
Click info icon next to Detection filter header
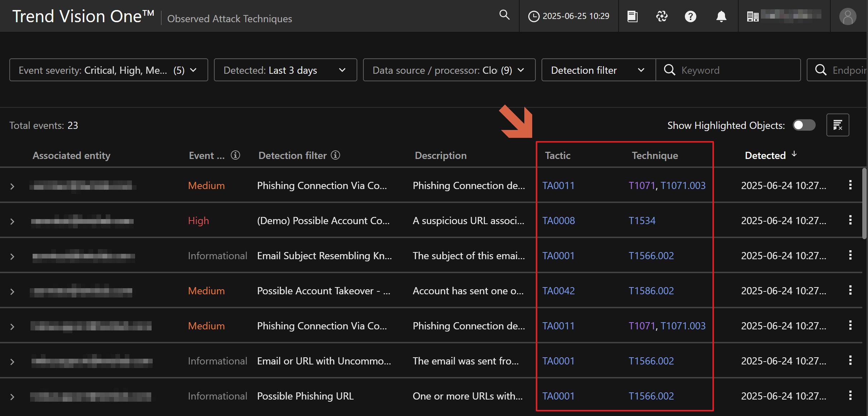[335, 155]
